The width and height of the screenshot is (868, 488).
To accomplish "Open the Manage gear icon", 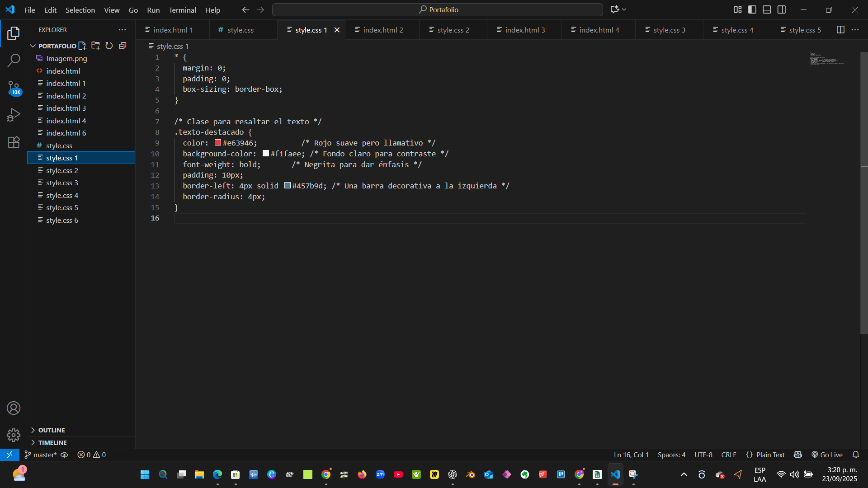I will click(x=14, y=435).
